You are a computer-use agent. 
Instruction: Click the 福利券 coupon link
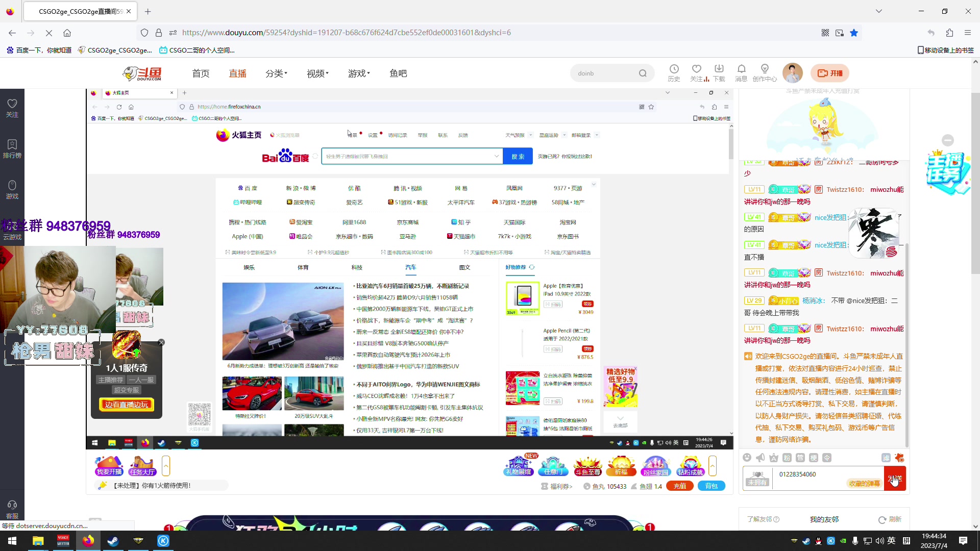pos(557,486)
